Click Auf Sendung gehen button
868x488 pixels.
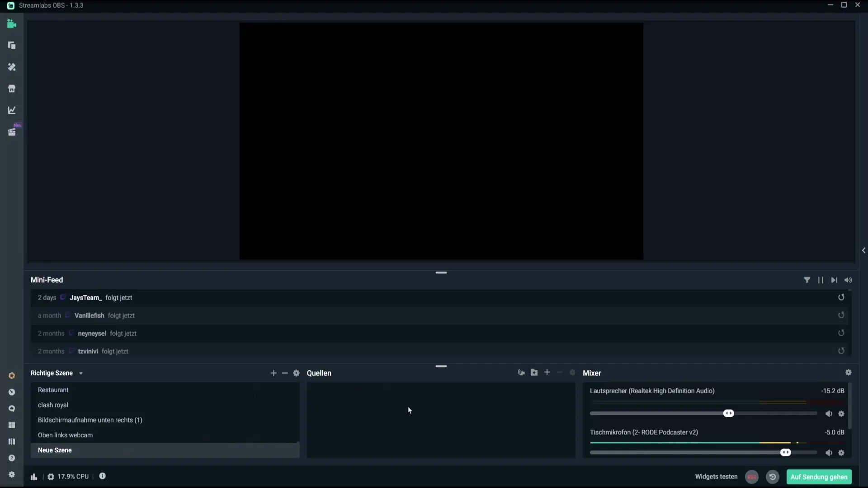tap(819, 476)
